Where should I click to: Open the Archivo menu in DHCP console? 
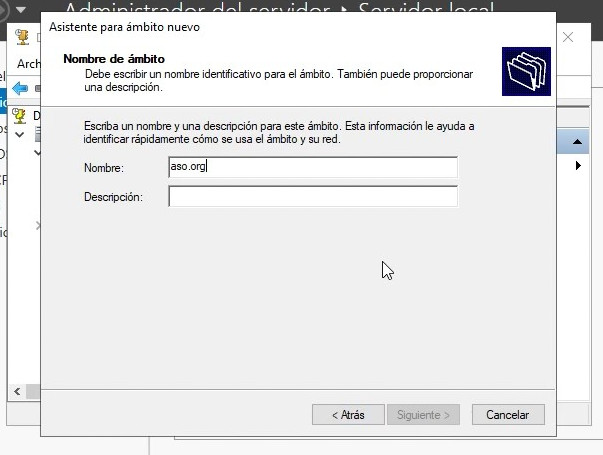coord(28,64)
